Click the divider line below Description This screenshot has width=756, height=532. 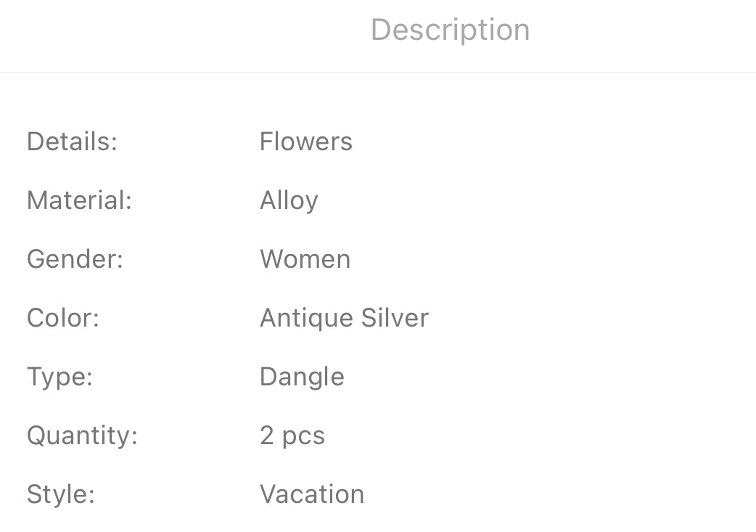pyautogui.click(x=378, y=72)
